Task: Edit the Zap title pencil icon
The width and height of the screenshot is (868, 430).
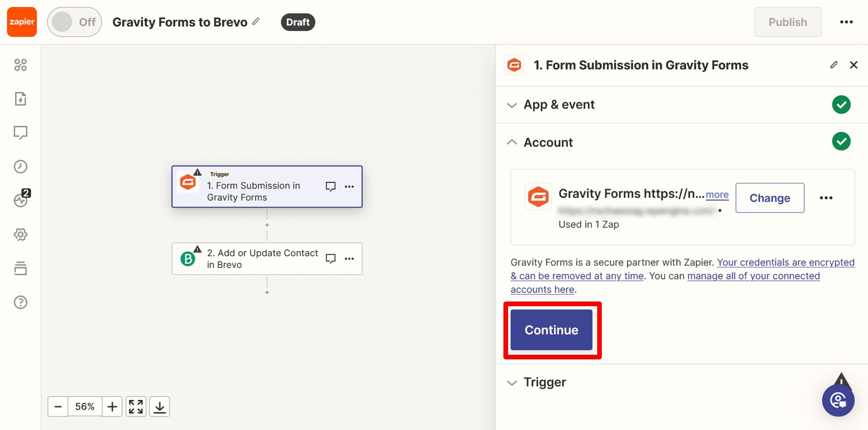Action: [256, 21]
